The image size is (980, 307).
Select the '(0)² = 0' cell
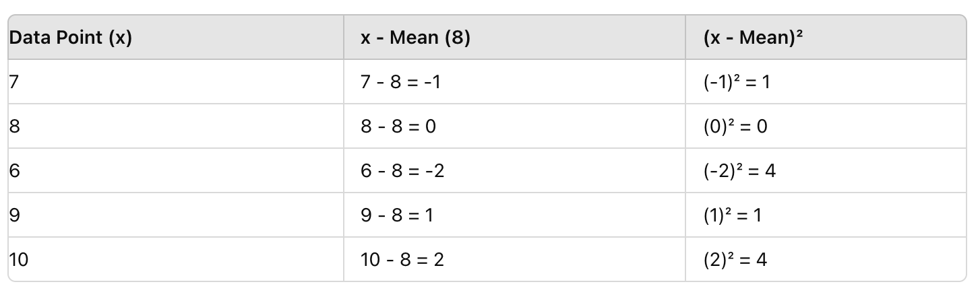[x=735, y=127]
